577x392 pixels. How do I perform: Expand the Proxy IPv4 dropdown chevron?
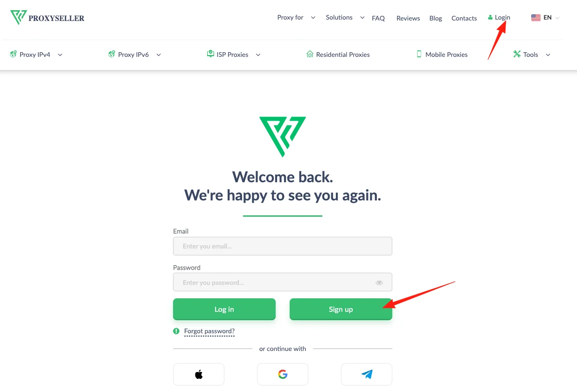pos(60,55)
